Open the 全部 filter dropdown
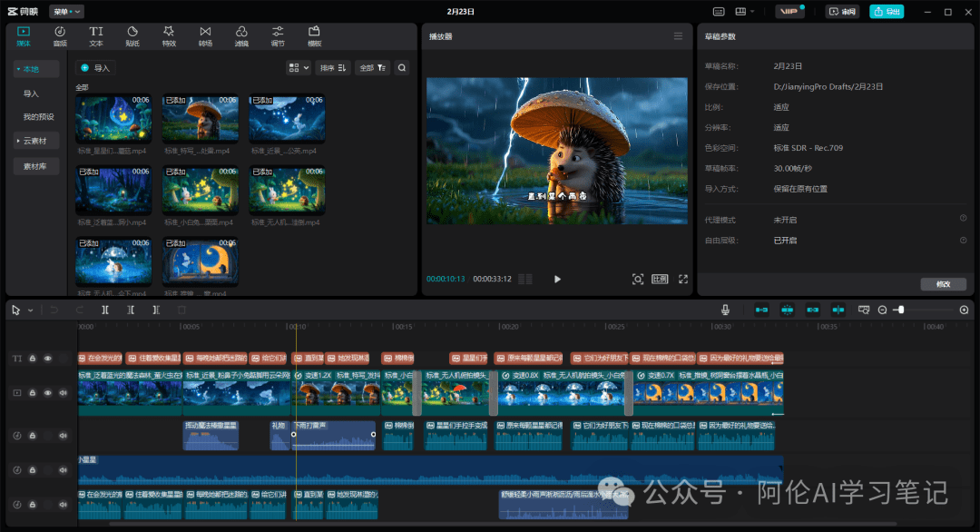Viewport: 980px width, 532px height. point(373,67)
